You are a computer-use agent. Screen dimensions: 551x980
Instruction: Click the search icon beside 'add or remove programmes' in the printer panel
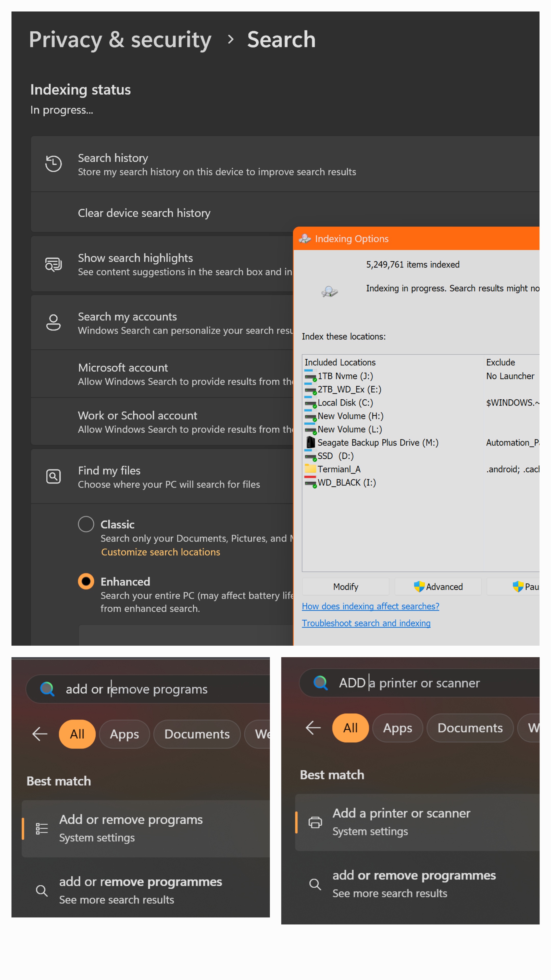[x=315, y=884]
